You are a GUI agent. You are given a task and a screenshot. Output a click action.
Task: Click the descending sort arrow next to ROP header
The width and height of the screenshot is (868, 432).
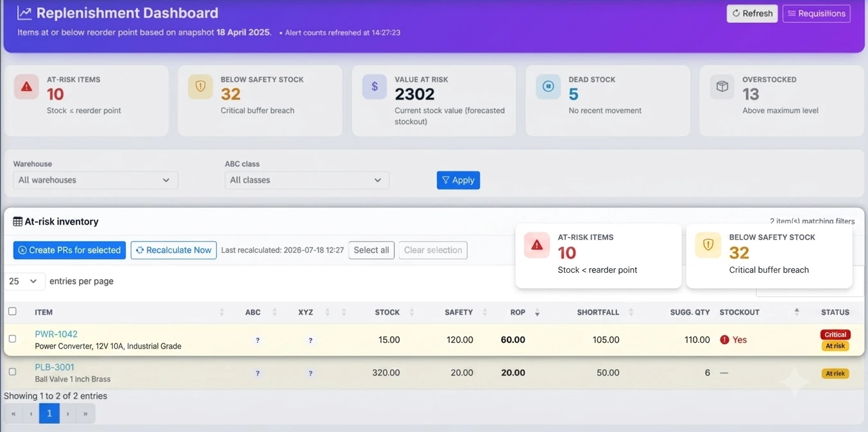[x=537, y=314]
